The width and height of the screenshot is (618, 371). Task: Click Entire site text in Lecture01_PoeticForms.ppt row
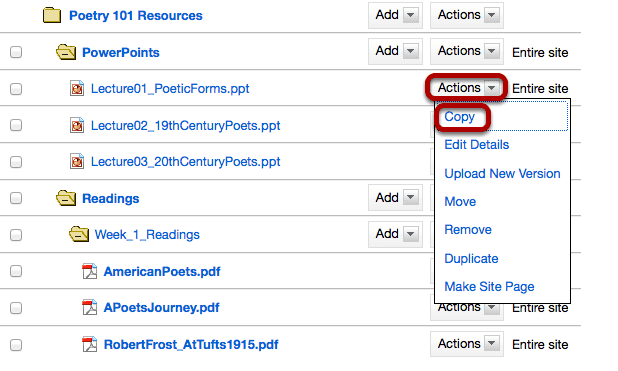tap(540, 89)
